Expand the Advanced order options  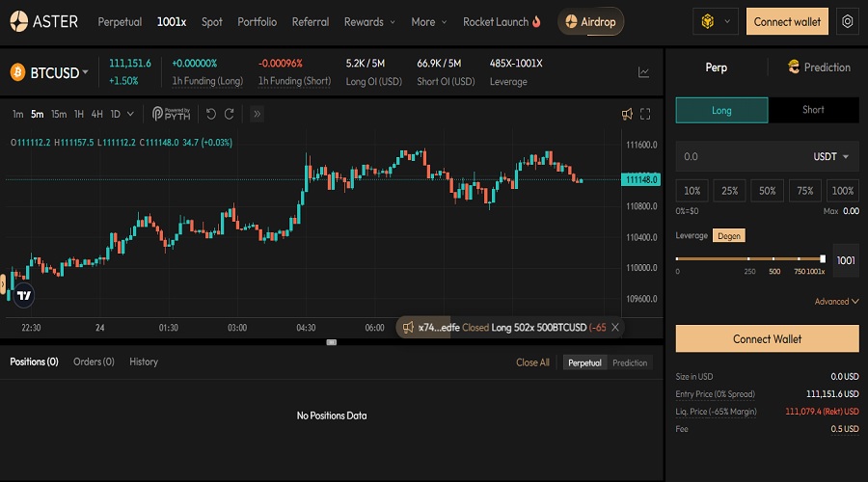tap(836, 302)
